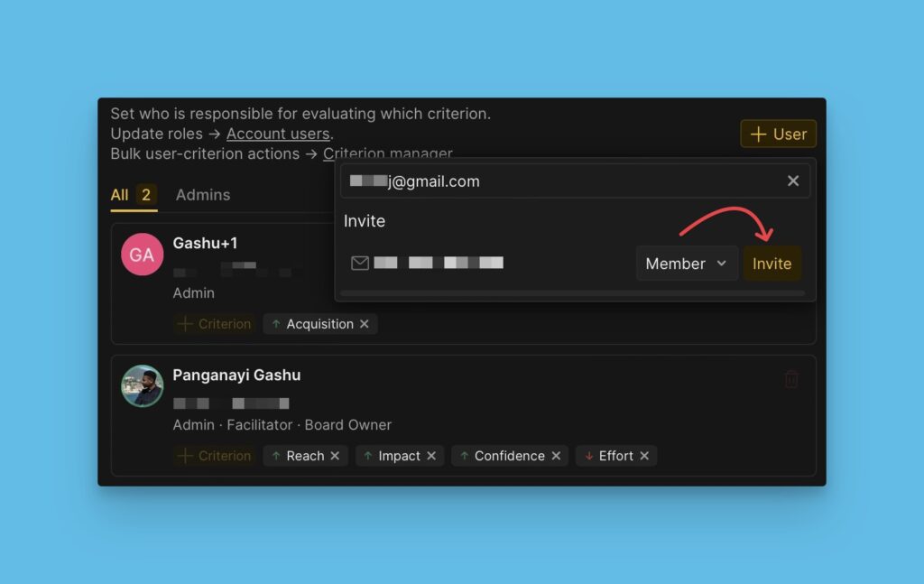
Task: Clear the email search field with X
Action: pos(793,181)
